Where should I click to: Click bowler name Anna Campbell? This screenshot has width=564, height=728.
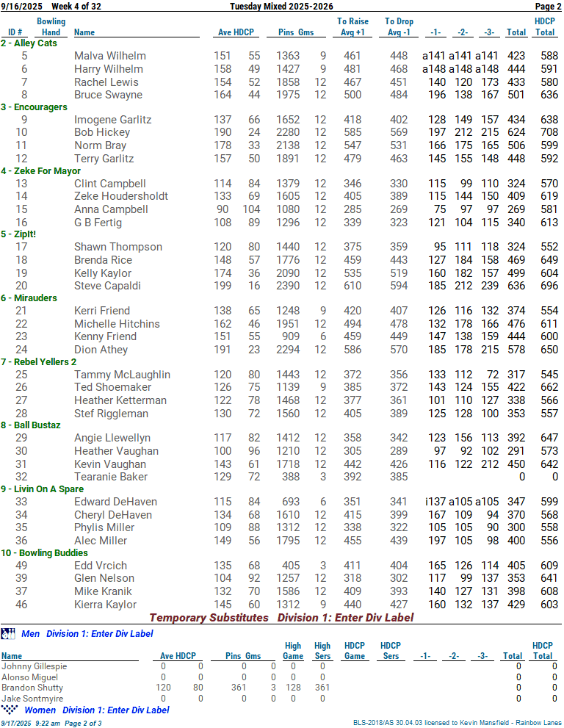point(111,209)
